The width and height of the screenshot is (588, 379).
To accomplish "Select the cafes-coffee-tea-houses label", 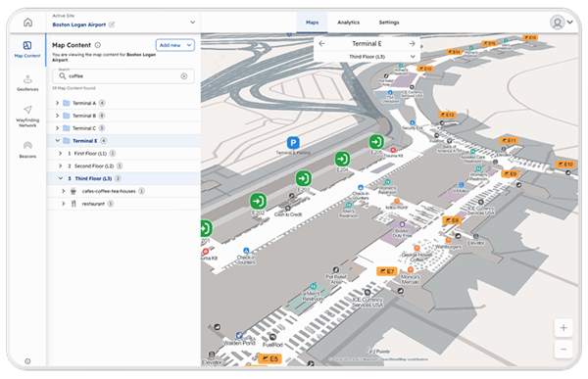I will click(x=109, y=191).
